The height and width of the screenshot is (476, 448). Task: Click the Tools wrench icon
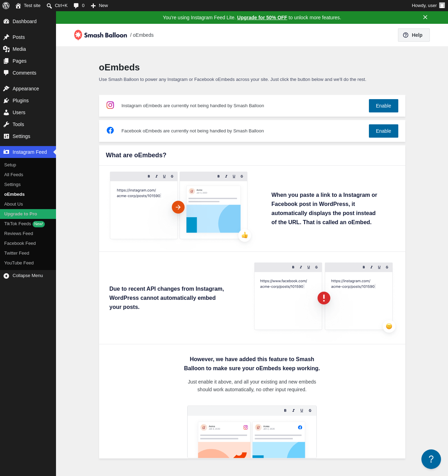6,124
